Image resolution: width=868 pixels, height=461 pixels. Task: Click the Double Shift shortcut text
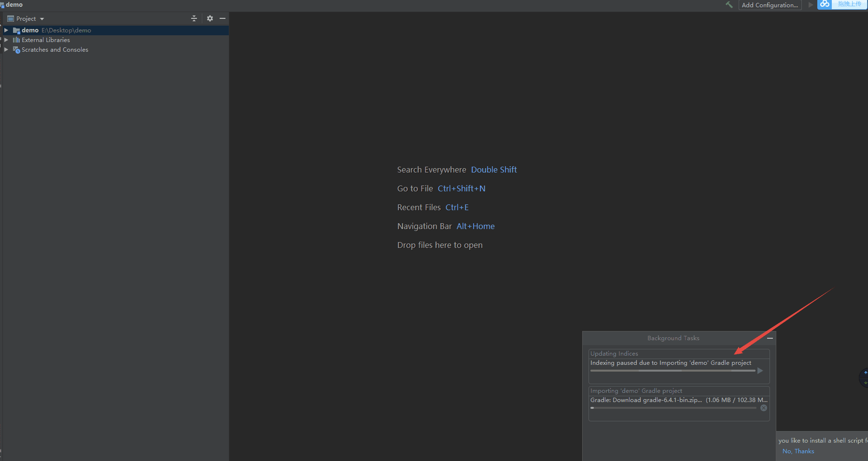point(494,170)
